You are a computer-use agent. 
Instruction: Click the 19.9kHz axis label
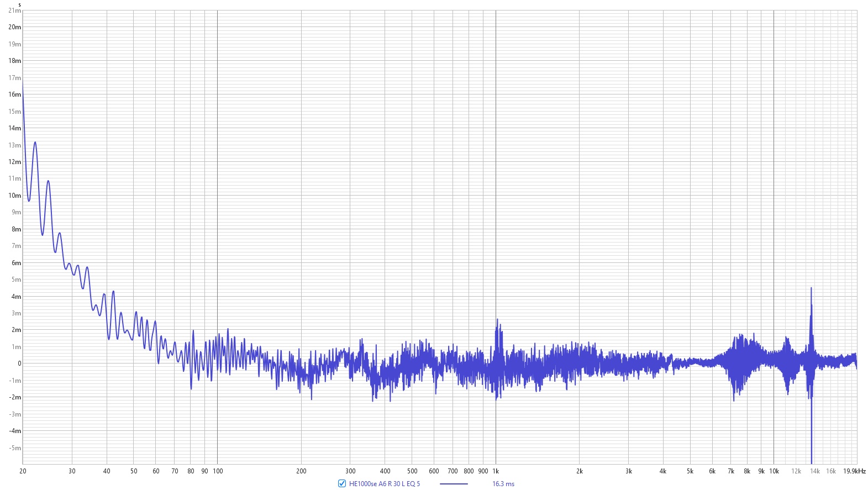click(x=854, y=471)
